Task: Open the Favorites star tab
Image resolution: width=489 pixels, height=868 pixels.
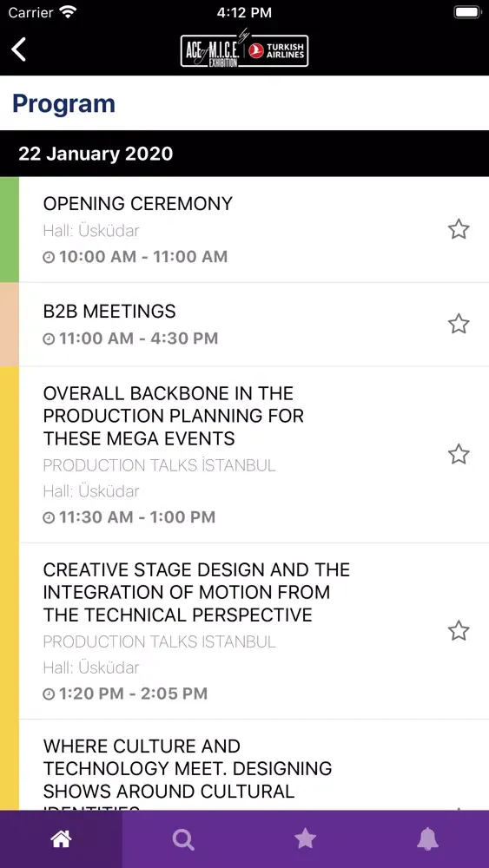Action: 305,839
